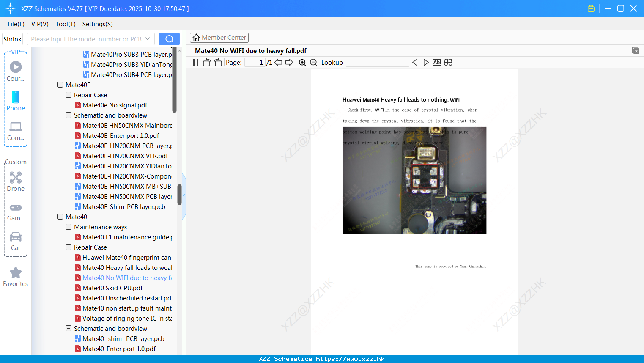The height and width of the screenshot is (363, 644).
Task: Zoom in on the PDF
Action: (302, 63)
